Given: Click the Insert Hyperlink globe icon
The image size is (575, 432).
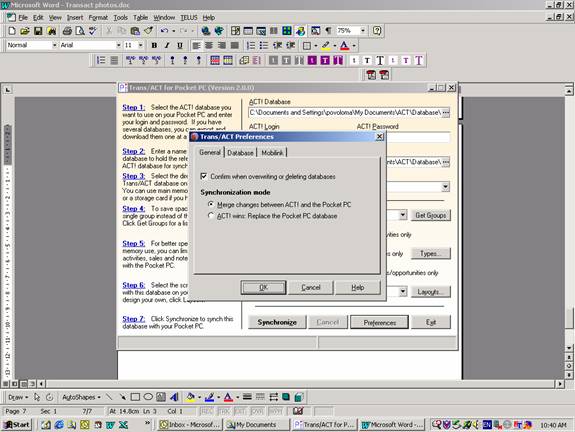Looking at the screenshot, I should (x=206, y=31).
